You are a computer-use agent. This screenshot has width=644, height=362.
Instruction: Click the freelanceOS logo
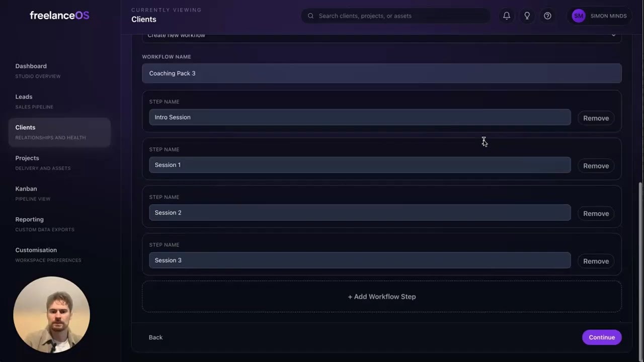point(59,15)
